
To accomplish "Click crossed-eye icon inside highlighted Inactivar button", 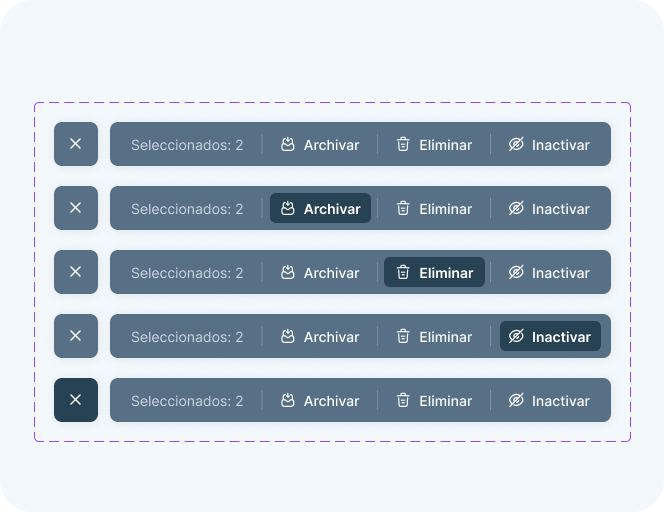I will (516, 336).
